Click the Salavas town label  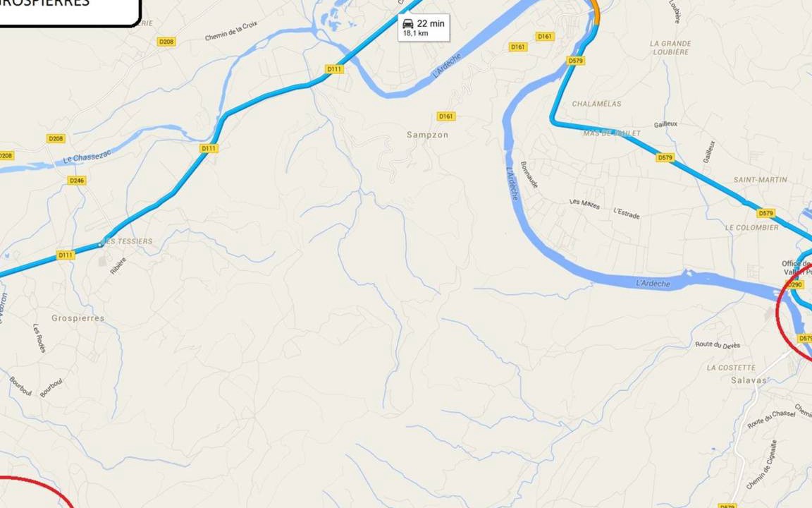pyautogui.click(x=749, y=380)
